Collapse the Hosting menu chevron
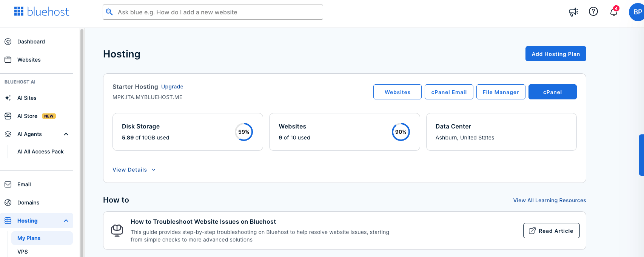This screenshot has height=257, width=644. tap(66, 221)
